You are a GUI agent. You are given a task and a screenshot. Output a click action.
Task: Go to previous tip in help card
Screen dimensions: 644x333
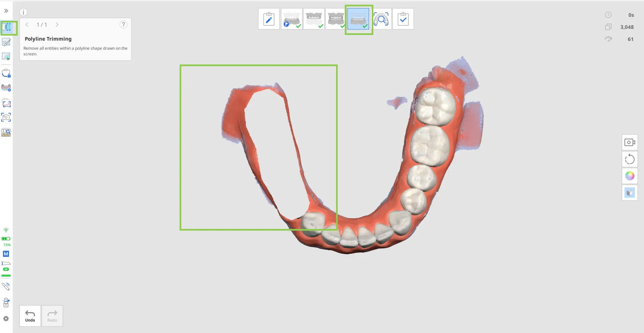click(x=27, y=25)
